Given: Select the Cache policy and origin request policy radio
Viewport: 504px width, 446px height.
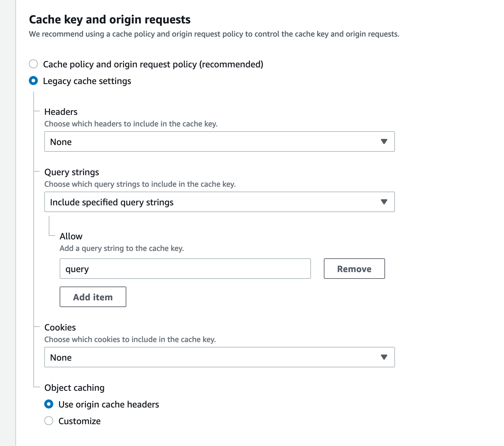Looking at the screenshot, I should pos(33,64).
